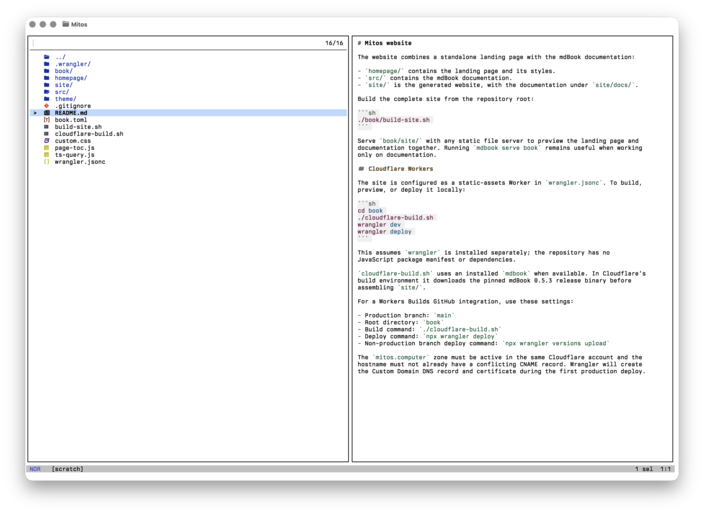Click the '1 sel' status bar entry

click(644, 469)
